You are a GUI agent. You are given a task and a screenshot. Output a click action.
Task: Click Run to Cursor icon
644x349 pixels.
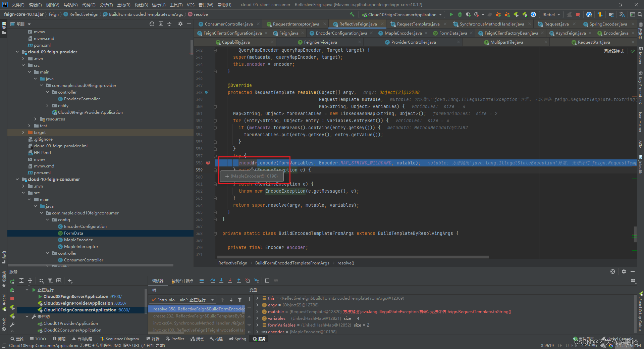point(256,281)
